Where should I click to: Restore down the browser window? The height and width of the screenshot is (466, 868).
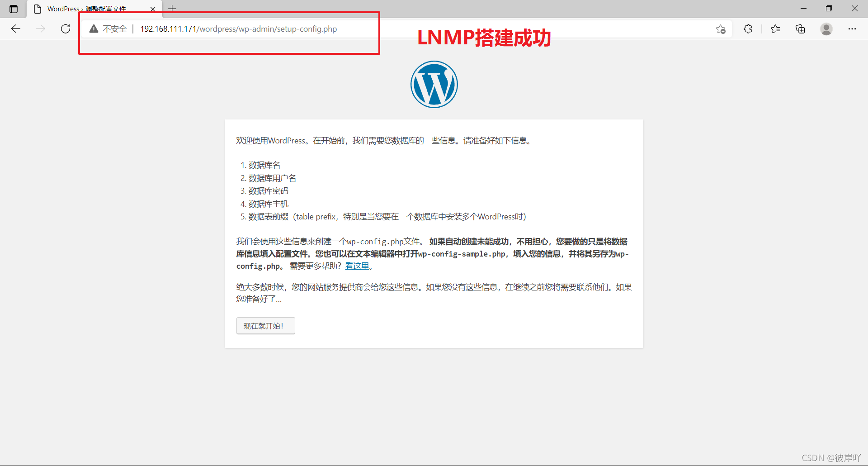point(829,9)
